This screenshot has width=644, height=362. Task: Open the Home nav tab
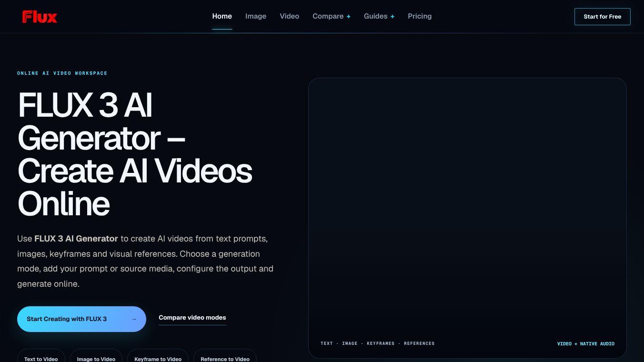click(x=222, y=16)
